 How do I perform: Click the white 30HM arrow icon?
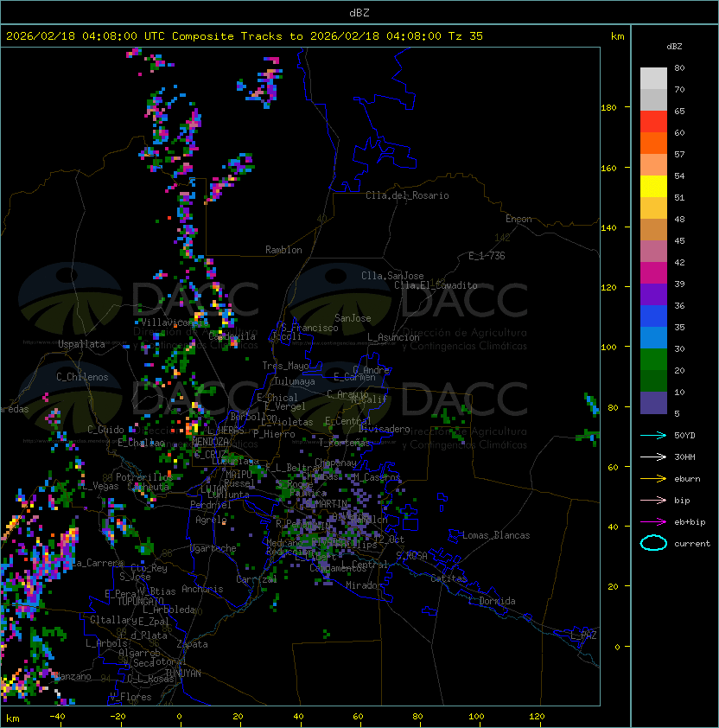(x=653, y=457)
